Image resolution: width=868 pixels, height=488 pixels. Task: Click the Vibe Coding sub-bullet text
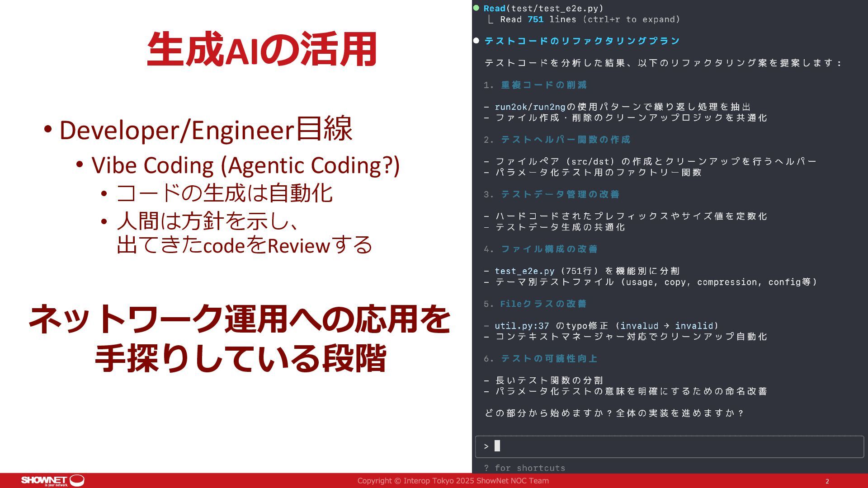click(x=245, y=165)
